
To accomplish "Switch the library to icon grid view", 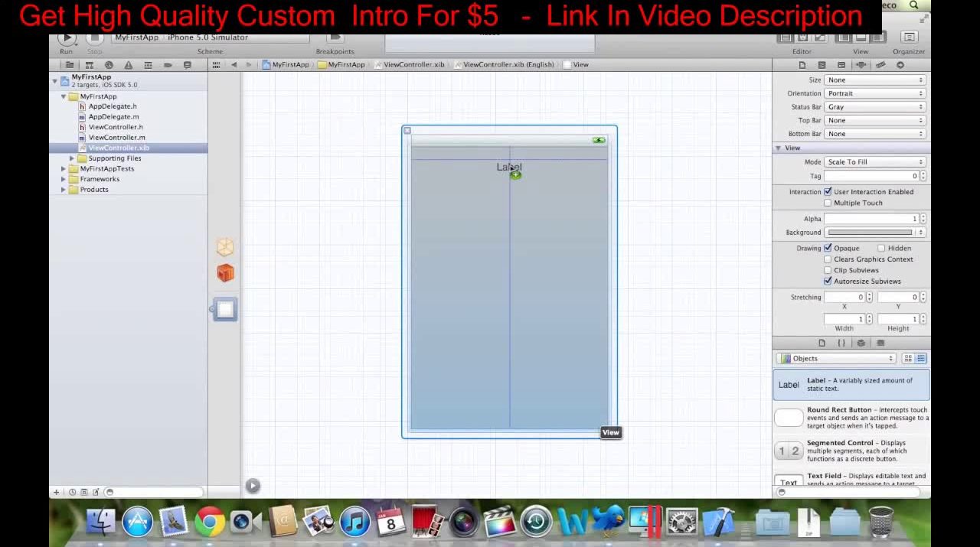I will 908,358.
